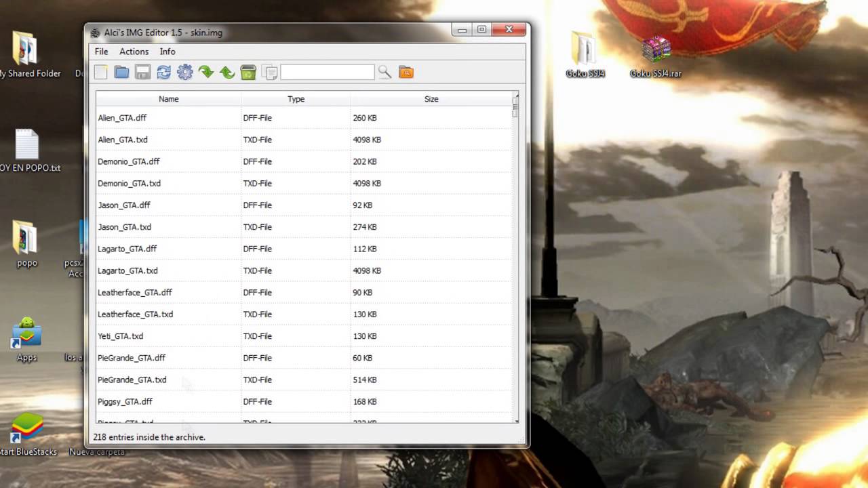Click the scrollbar down arrow in file list
Viewport: 868px width, 488px height.
point(515,421)
